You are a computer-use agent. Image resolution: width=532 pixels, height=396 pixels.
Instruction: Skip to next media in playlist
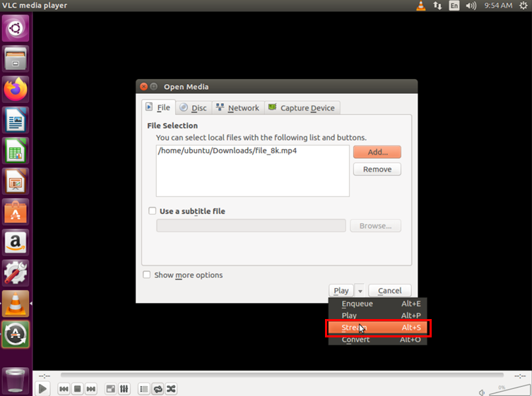[x=91, y=388]
